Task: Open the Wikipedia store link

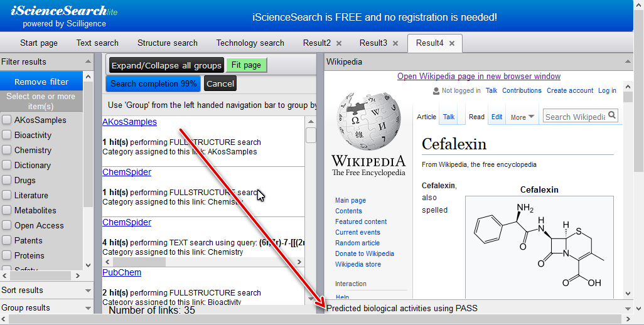Action: point(358,264)
